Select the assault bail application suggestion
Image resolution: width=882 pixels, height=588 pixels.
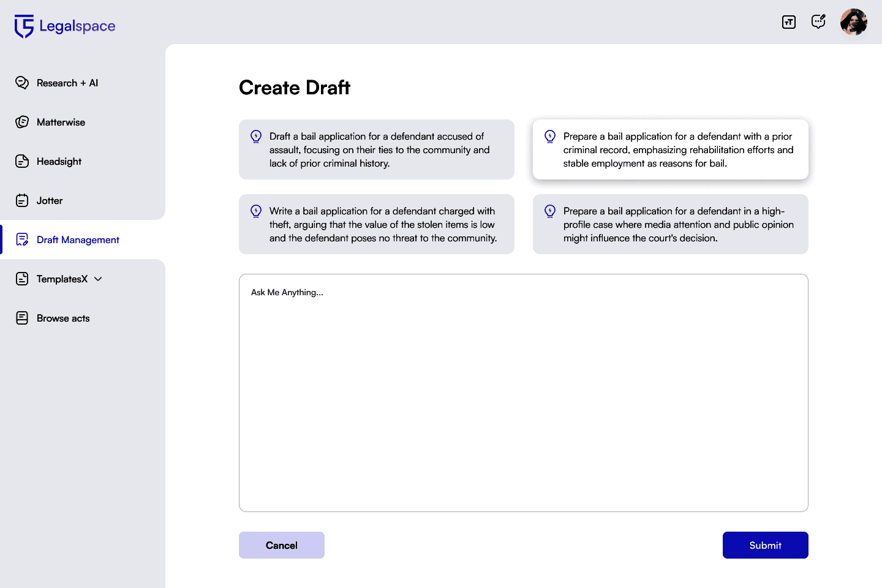pos(377,149)
